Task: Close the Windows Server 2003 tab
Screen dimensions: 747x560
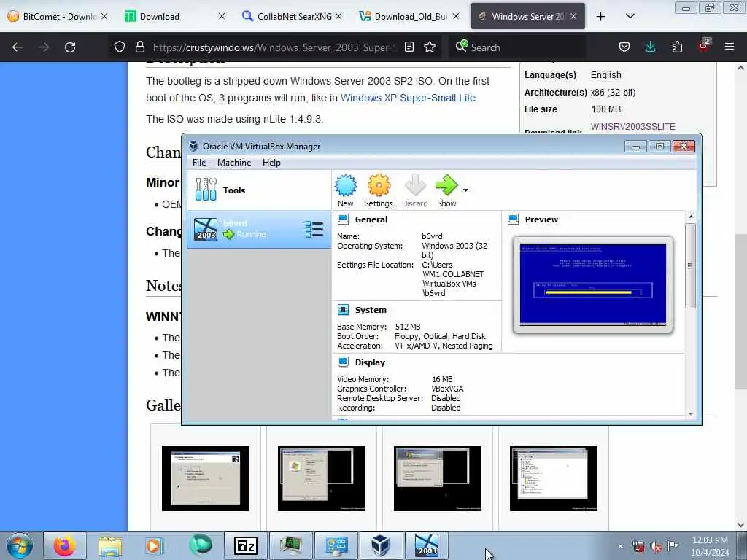Action: 573,16
